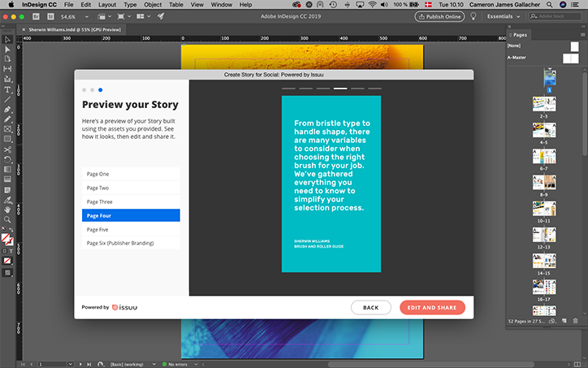Viewport: 588px width, 368px height.
Task: Select the Selection tool in the toolbox
Action: click(x=7, y=40)
